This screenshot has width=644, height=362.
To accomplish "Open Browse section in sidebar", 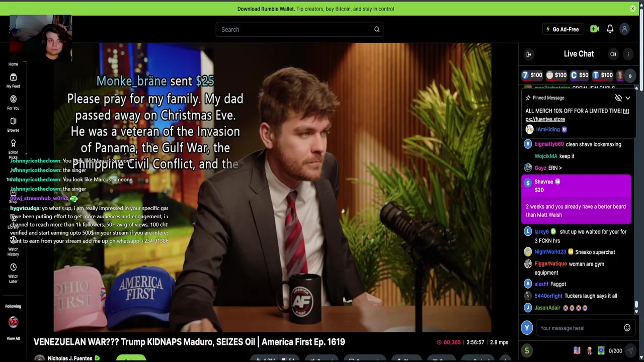I will [x=13, y=125].
